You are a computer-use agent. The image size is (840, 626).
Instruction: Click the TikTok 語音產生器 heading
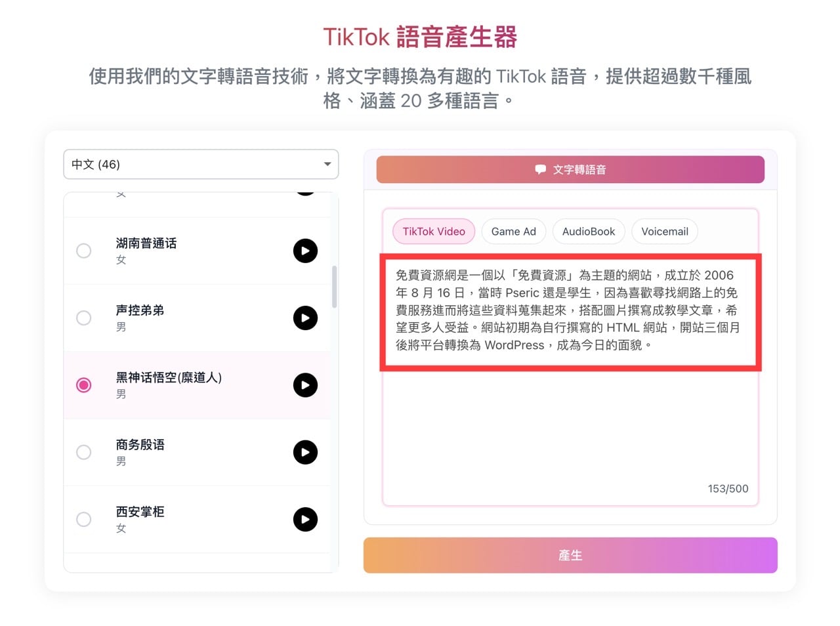pyautogui.click(x=420, y=37)
